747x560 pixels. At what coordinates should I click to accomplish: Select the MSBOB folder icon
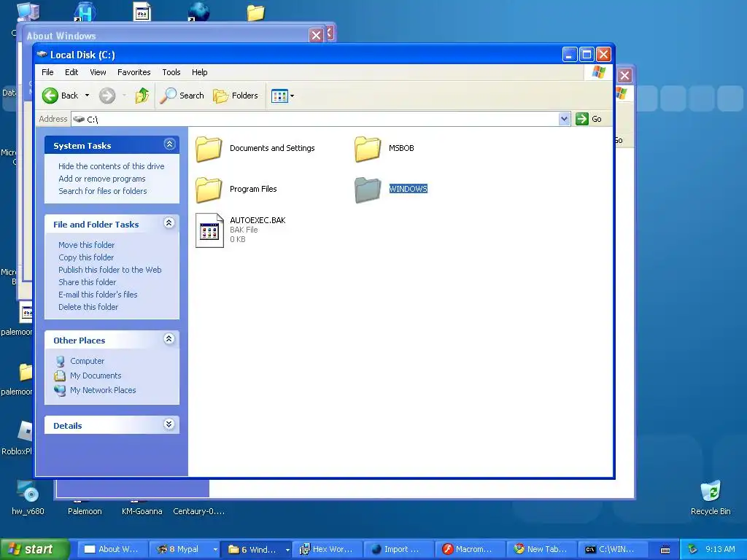(x=368, y=149)
